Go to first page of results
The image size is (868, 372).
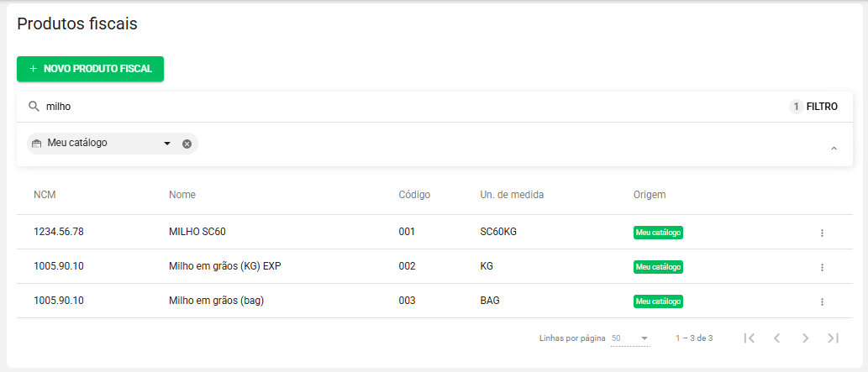tap(750, 338)
